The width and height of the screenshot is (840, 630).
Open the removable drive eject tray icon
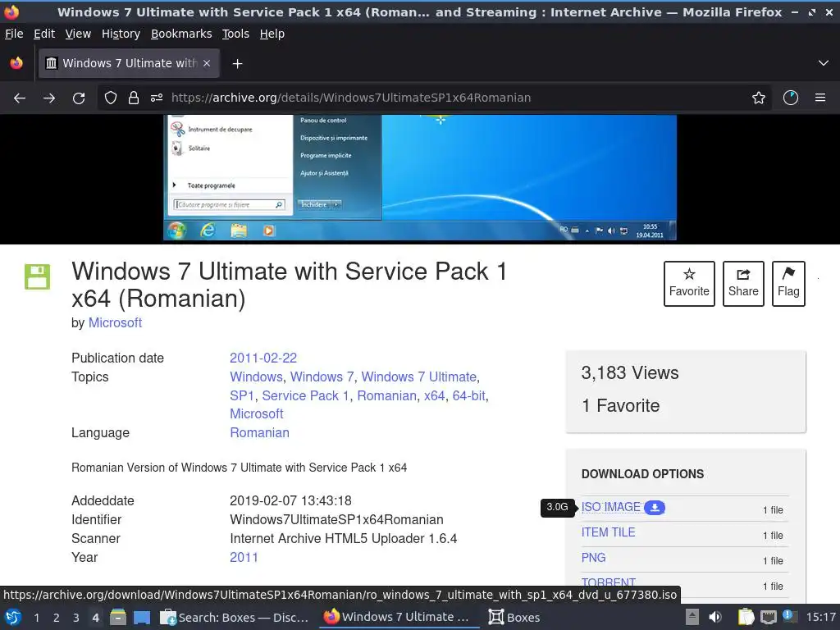point(692,617)
